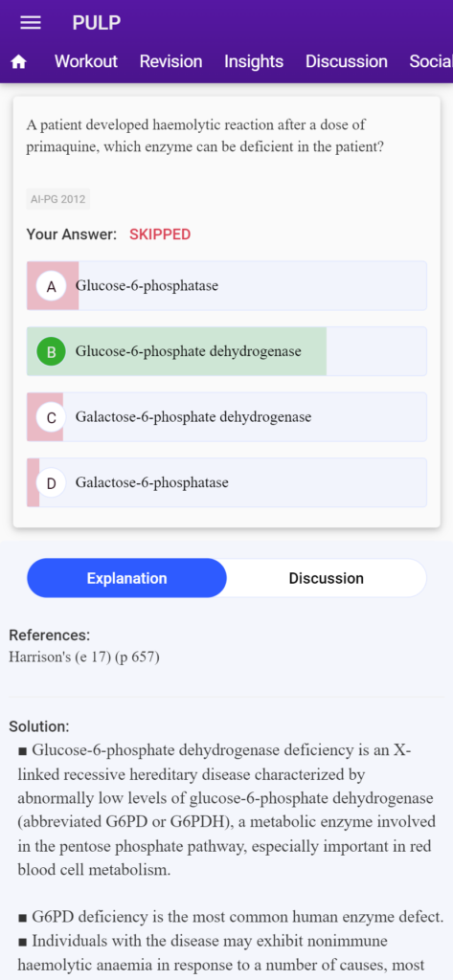
Task: Choose Glucose-6-phosphate dehydrogenase answer
Action: [x=226, y=352]
